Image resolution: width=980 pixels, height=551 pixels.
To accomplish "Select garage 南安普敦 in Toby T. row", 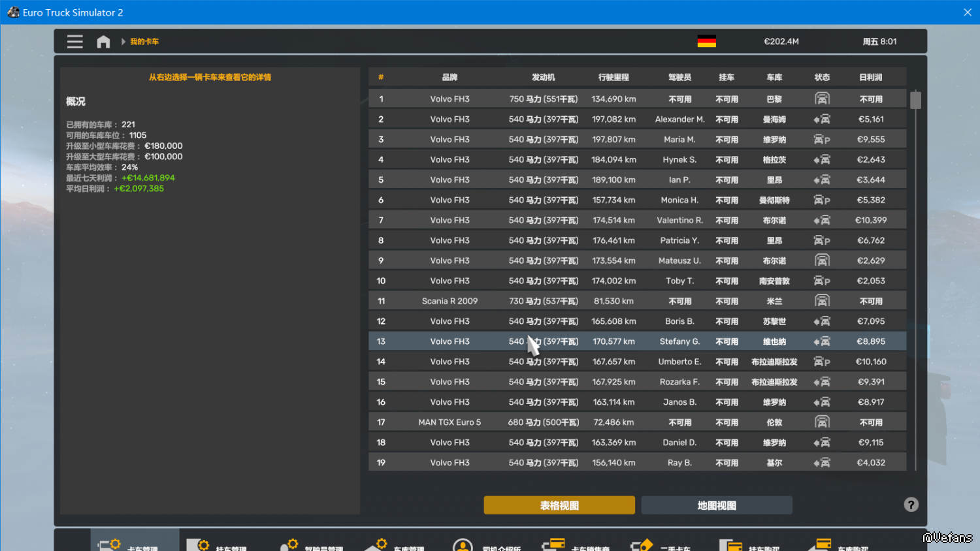I will [774, 281].
